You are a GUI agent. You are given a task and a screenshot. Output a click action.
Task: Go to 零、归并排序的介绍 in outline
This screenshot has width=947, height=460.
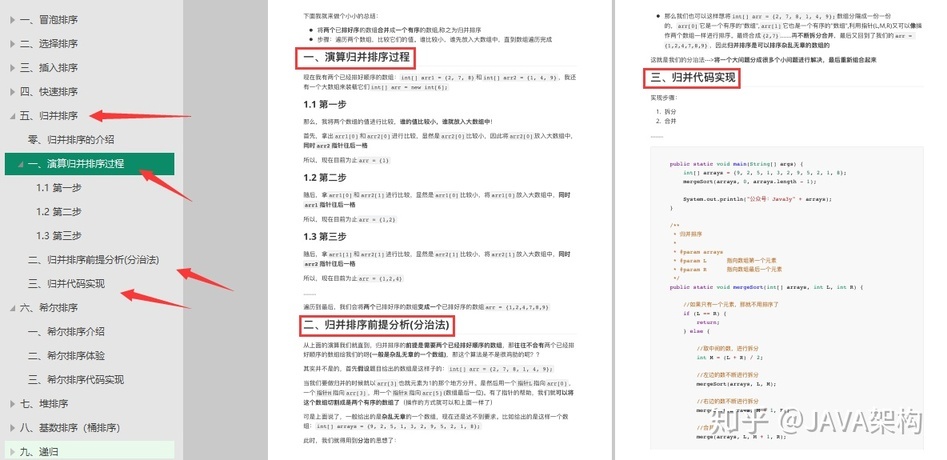point(71,139)
